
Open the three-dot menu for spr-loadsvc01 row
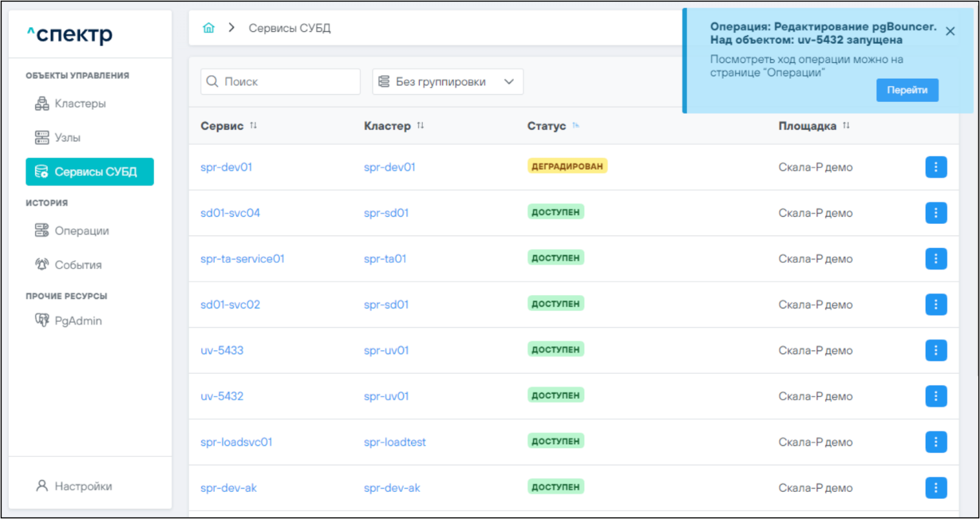click(x=935, y=442)
